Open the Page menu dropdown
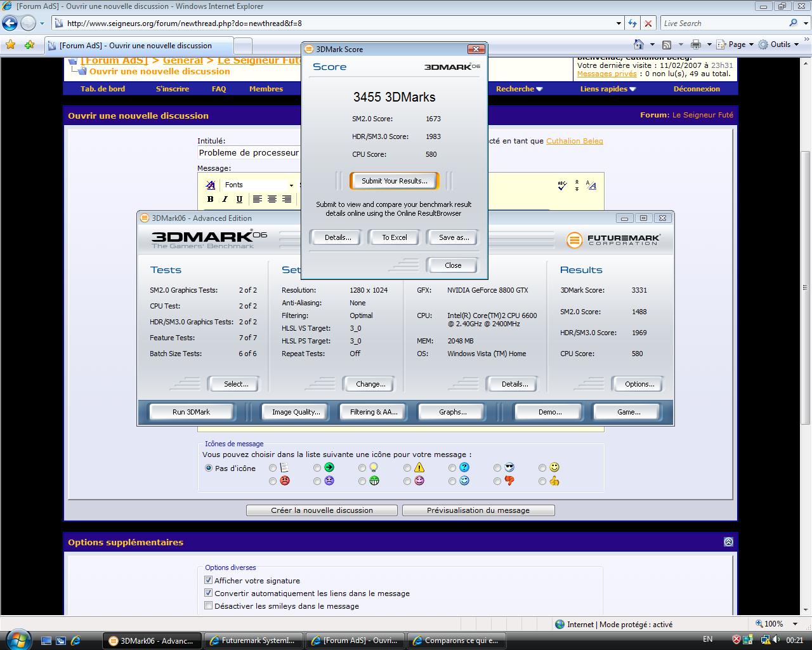 pyautogui.click(x=735, y=44)
